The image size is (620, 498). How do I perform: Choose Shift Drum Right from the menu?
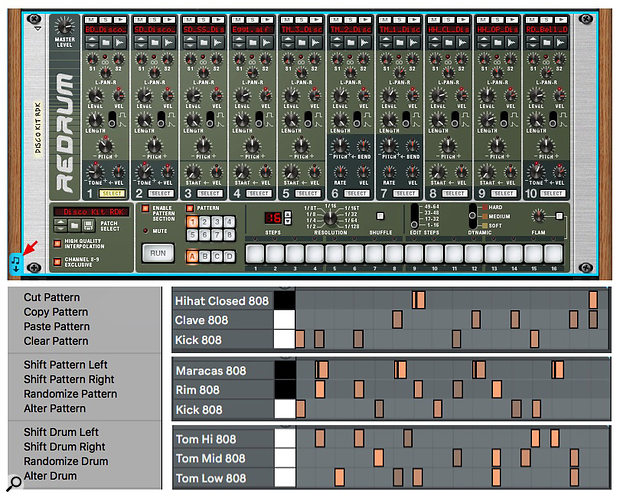(64, 447)
